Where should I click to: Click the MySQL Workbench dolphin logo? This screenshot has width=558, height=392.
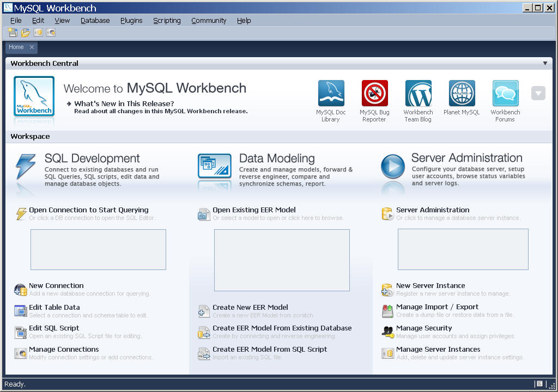34,96
